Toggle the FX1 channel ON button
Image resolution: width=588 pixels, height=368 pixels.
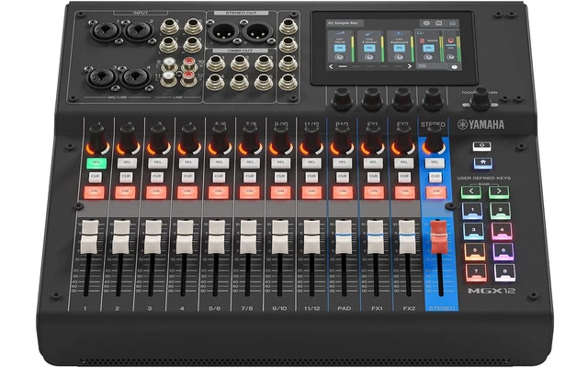point(374,192)
